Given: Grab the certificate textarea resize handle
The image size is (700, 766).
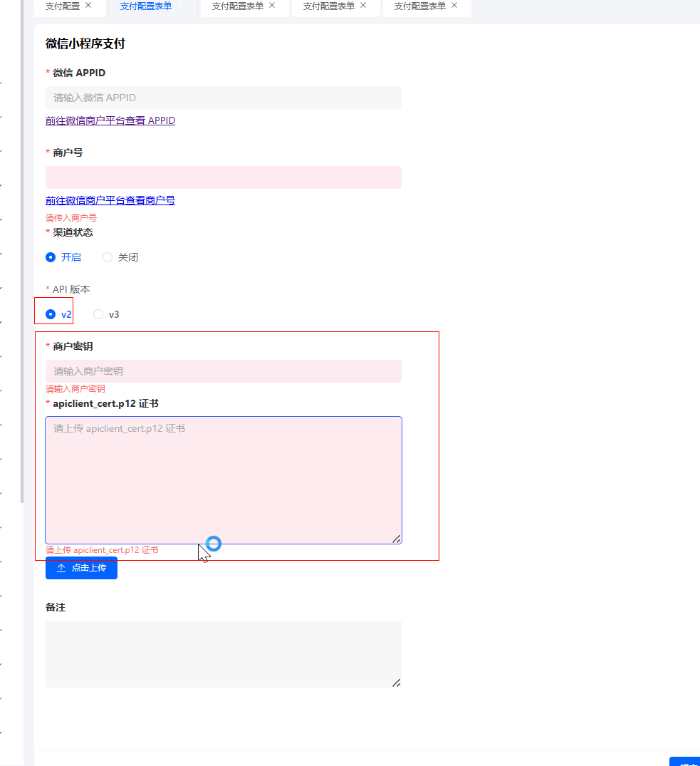Looking at the screenshot, I should coord(397,539).
